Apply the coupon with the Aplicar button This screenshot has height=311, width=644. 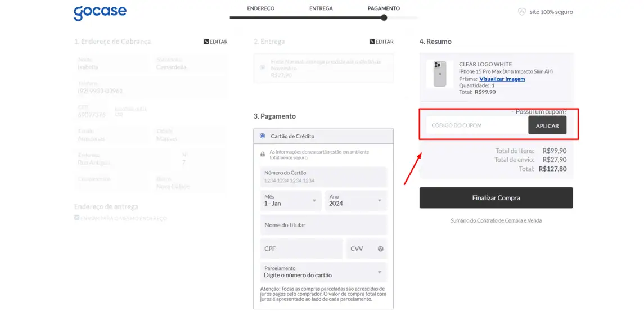pos(547,125)
